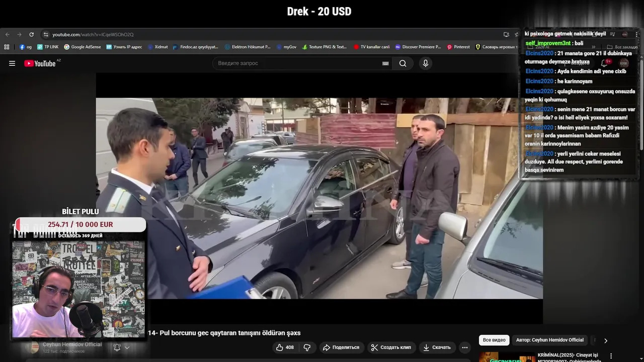Click the Создать клип scissors button
The height and width of the screenshot is (362, 644).
391,347
